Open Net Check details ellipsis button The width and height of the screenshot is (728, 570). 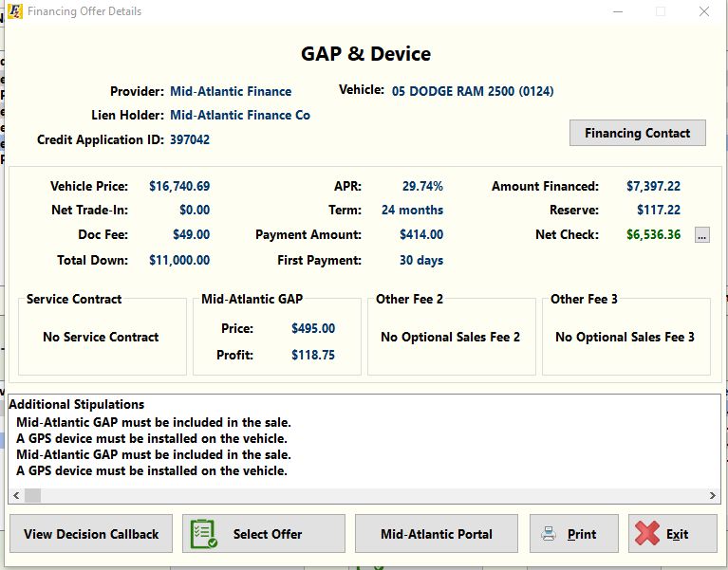click(x=701, y=235)
